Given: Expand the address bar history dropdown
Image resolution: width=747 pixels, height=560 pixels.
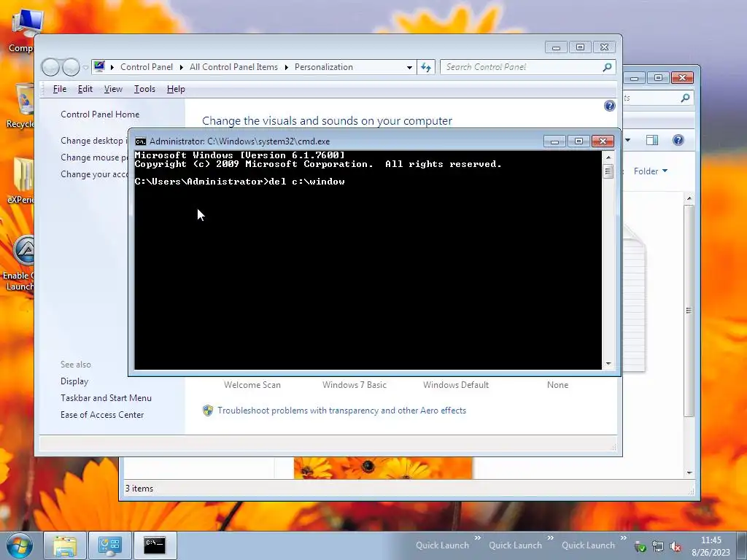Looking at the screenshot, I should (x=409, y=68).
